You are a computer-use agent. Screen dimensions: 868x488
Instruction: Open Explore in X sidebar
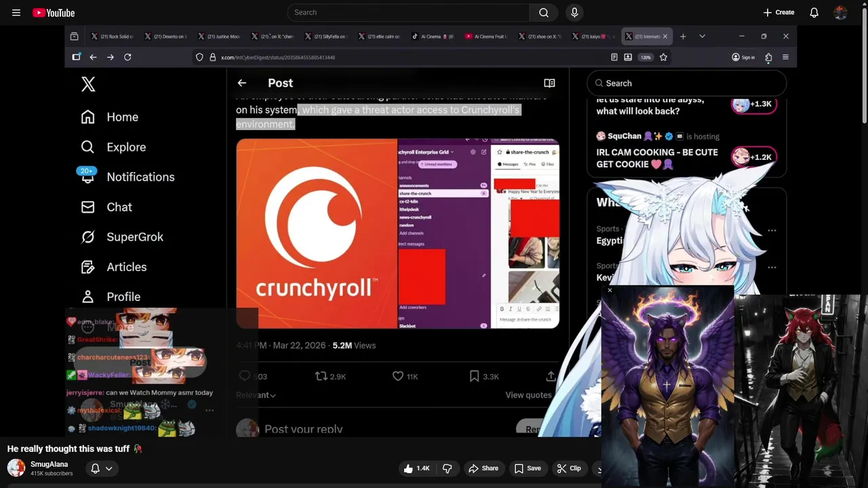tap(113, 147)
